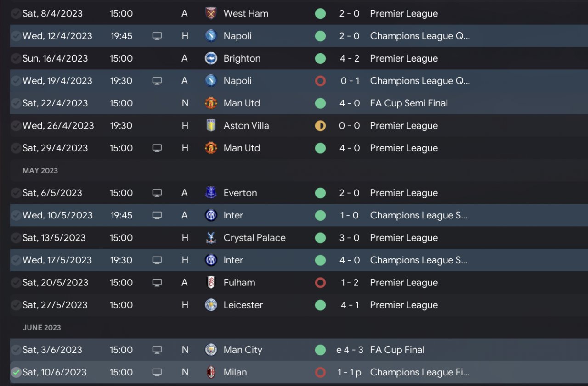The height and width of the screenshot is (386, 588).
Task: Click the West Ham club badge
Action: coord(211,13)
